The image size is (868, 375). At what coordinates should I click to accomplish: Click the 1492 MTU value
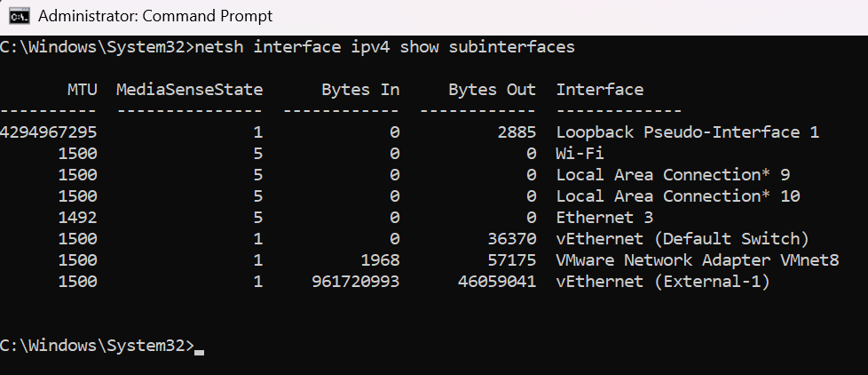coord(77,217)
